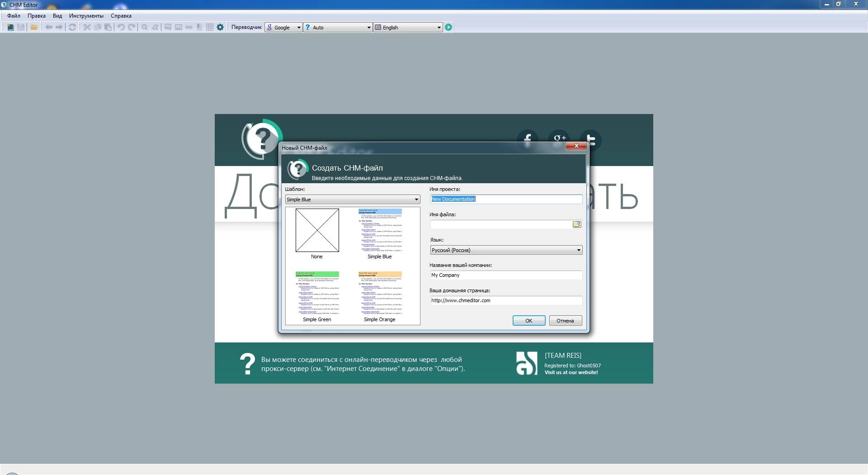Open the English target language dropdown
The width and height of the screenshot is (868, 475).
click(408, 27)
